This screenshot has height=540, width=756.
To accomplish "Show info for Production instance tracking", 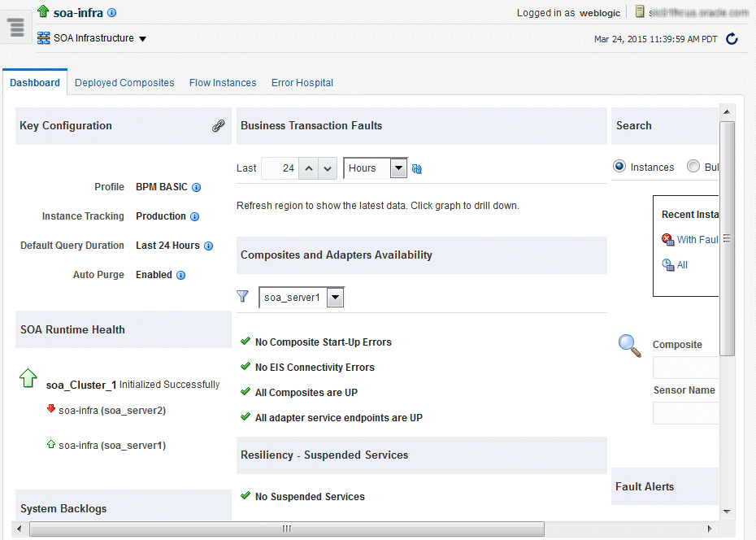I will pos(194,217).
